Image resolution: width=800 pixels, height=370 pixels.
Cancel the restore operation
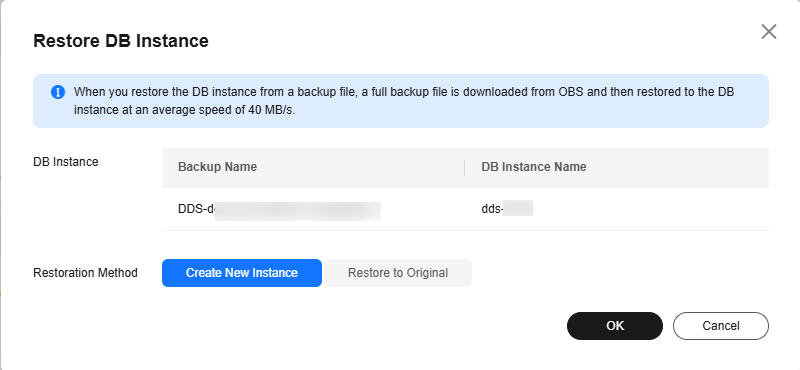click(721, 326)
